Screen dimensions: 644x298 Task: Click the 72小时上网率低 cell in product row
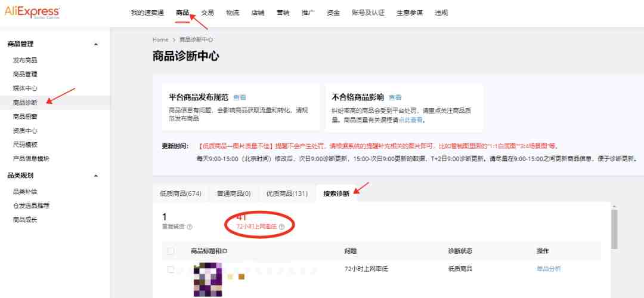tap(366, 269)
